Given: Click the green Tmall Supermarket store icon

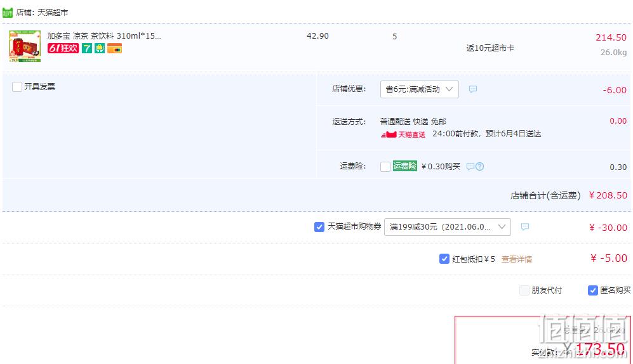Looking at the screenshot, I should (7, 13).
